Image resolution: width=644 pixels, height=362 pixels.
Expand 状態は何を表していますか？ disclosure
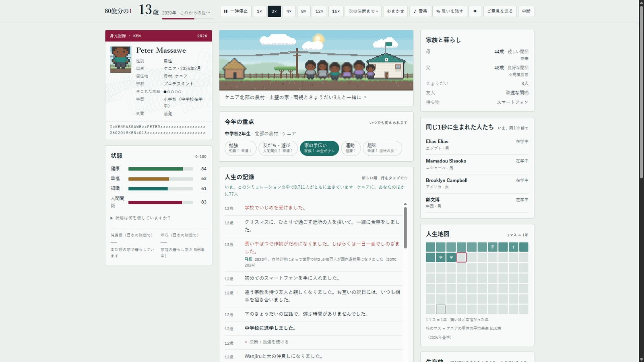coord(141,218)
